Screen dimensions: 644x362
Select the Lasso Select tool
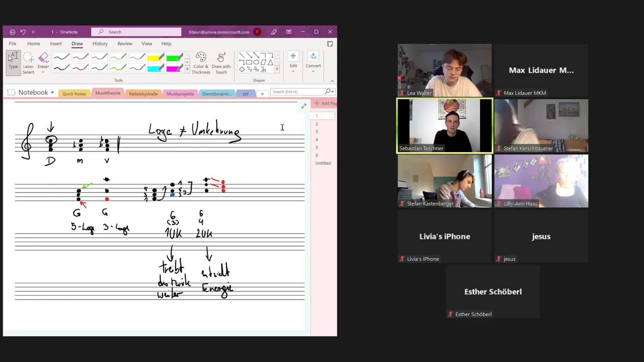point(28,63)
